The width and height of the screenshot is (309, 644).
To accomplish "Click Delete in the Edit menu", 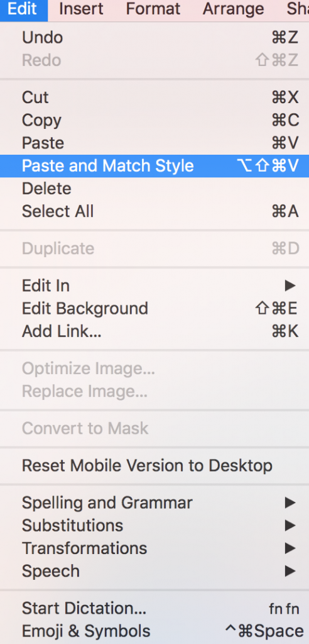I will [154, 189].
